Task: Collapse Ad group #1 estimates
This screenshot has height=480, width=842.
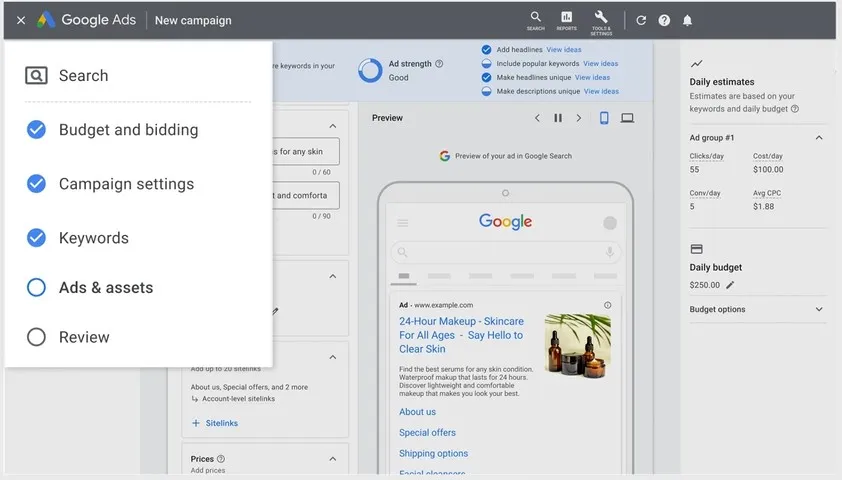Action: 819,137
